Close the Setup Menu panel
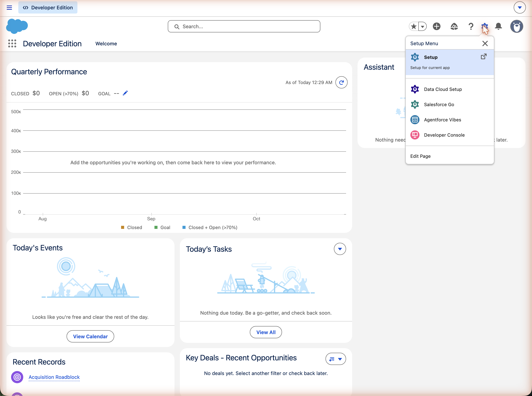This screenshot has height=396, width=532. tap(485, 43)
